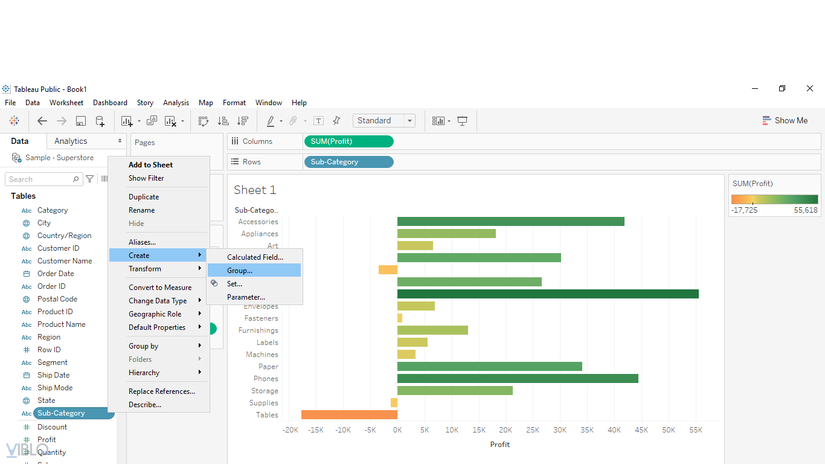The image size is (825, 464).
Task: Start Presentation mode
Action: pos(462,121)
